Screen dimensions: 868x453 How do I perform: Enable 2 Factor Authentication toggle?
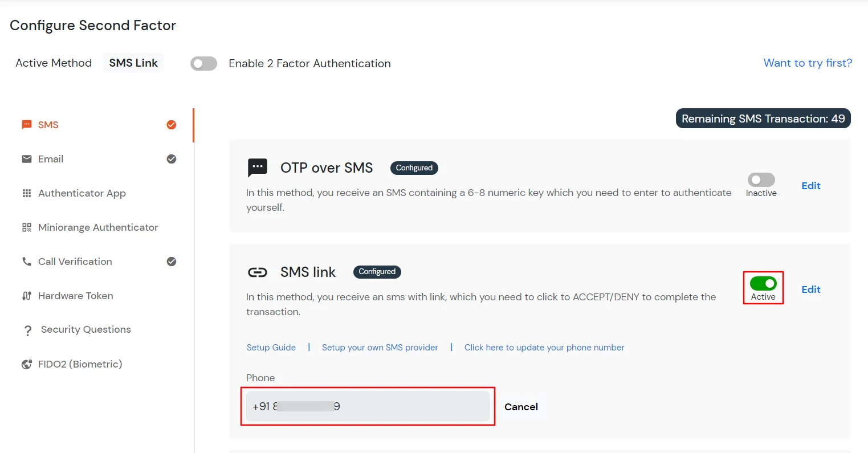click(203, 64)
